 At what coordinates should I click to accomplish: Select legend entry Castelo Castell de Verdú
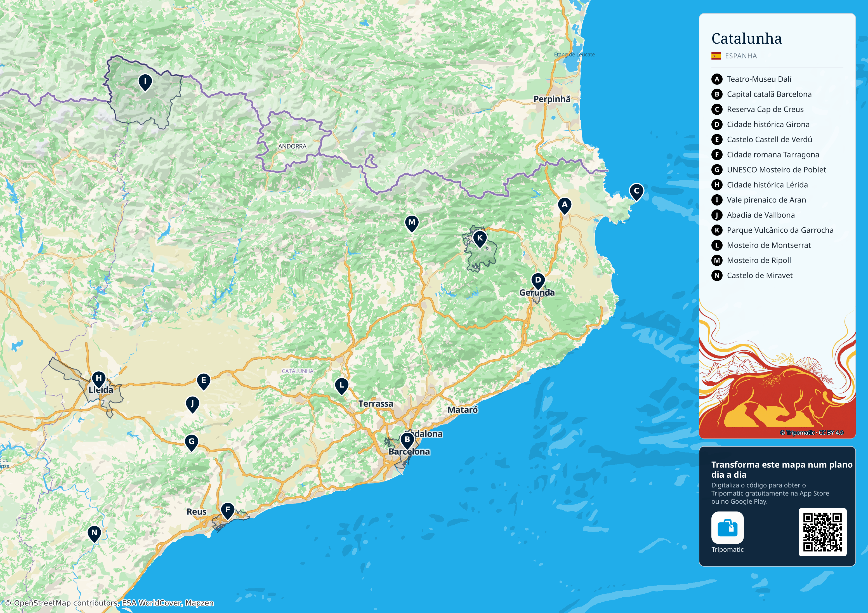[x=770, y=140]
